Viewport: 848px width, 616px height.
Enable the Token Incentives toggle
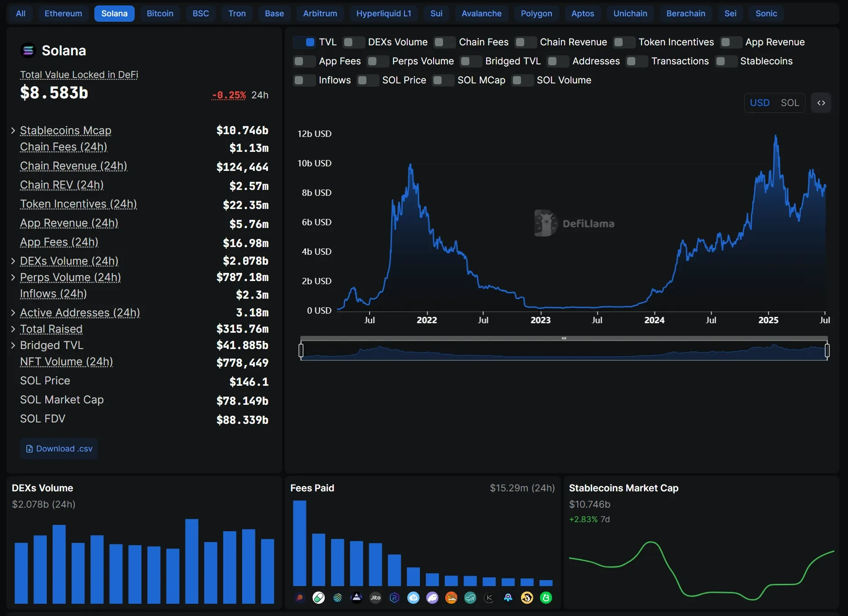click(x=624, y=42)
